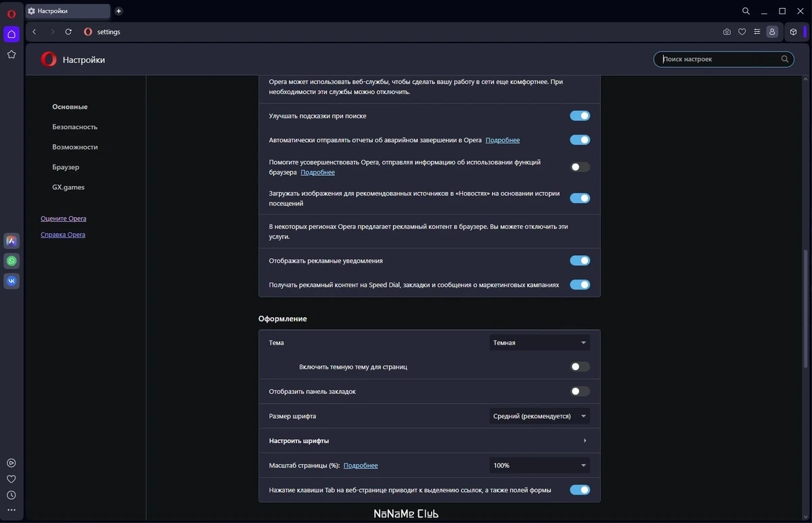Image resolution: width=812 pixels, height=523 pixels.
Task: Go back with the back arrow
Action: click(35, 32)
